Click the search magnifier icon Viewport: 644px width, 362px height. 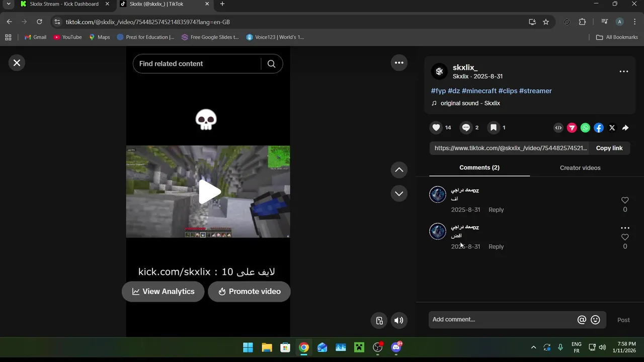tap(271, 64)
